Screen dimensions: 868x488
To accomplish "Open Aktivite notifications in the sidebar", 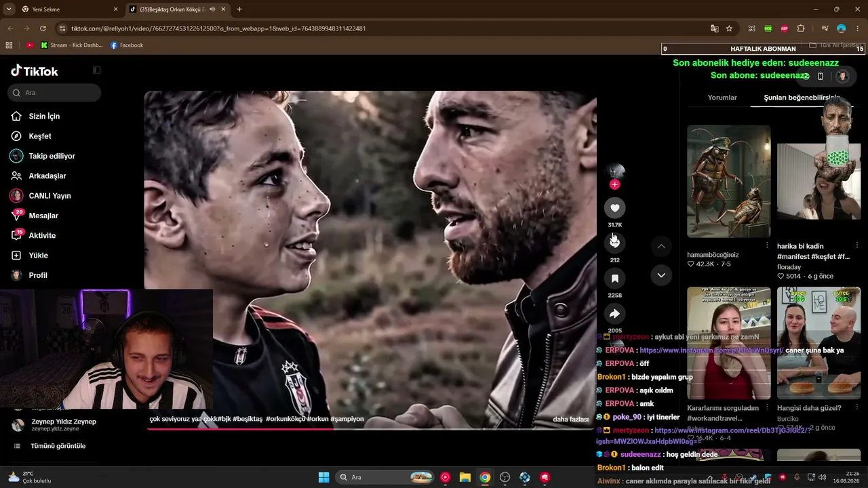I will pos(41,235).
